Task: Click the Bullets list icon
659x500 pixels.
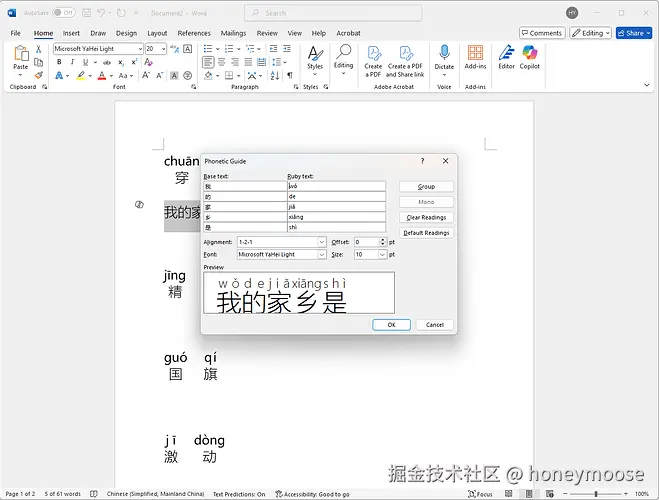Action: pos(208,49)
